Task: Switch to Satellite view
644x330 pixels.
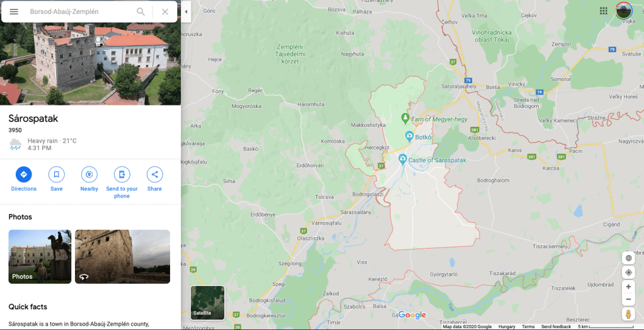Action: 207,302
